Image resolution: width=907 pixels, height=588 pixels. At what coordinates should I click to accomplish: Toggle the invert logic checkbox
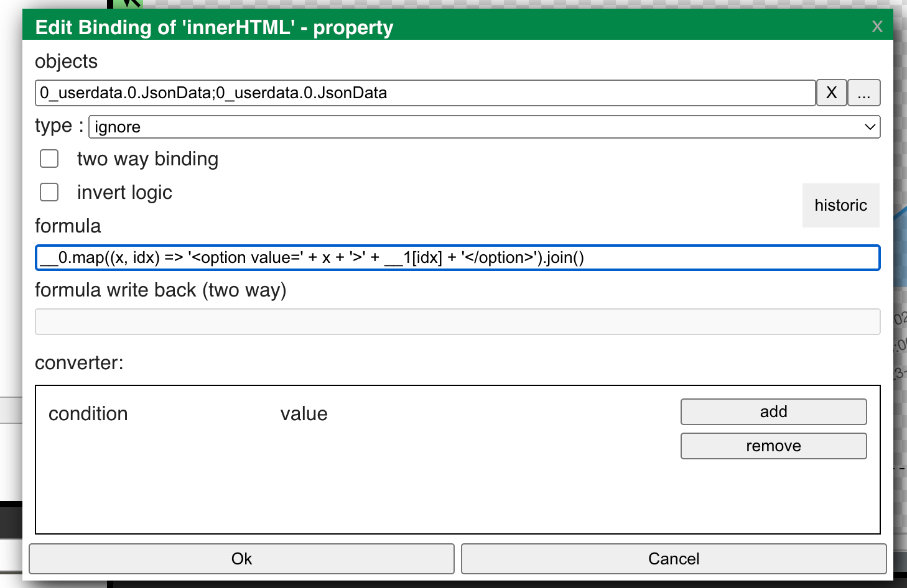tap(49, 192)
